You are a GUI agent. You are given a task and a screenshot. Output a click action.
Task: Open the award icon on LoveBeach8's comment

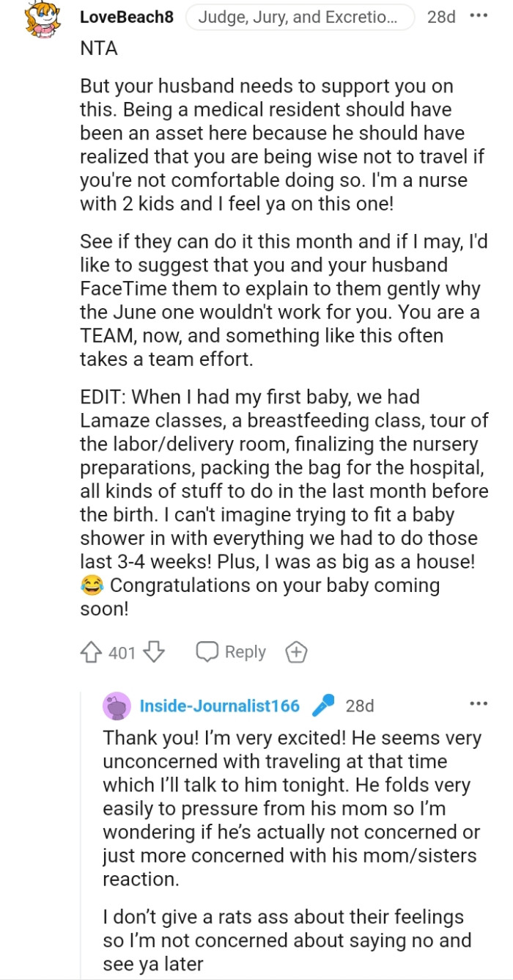(x=296, y=651)
